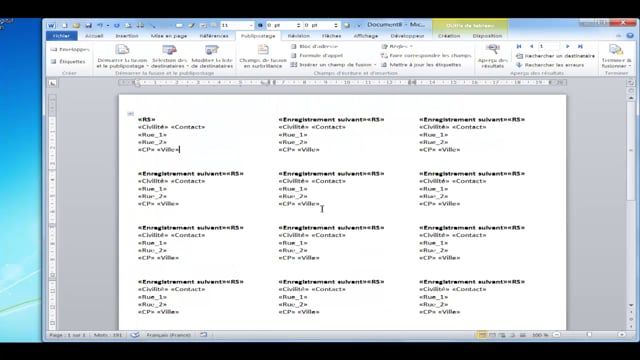This screenshot has height=360, width=640.
Task: Click second spacing 0 pt stepper
Action: click(336, 25)
